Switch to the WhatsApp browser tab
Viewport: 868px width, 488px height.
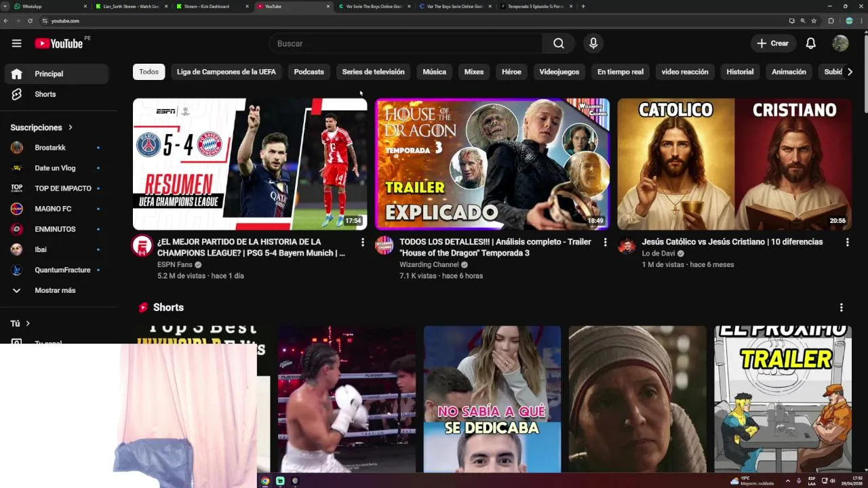pos(49,6)
